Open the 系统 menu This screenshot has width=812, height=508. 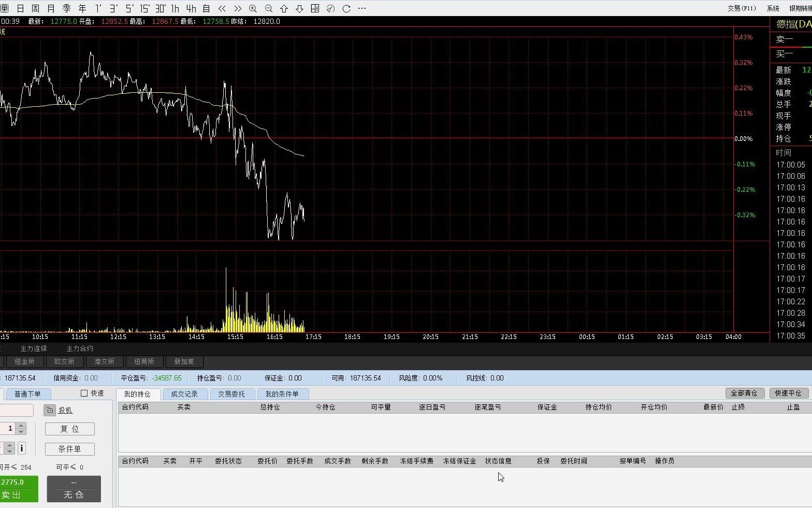773,8
